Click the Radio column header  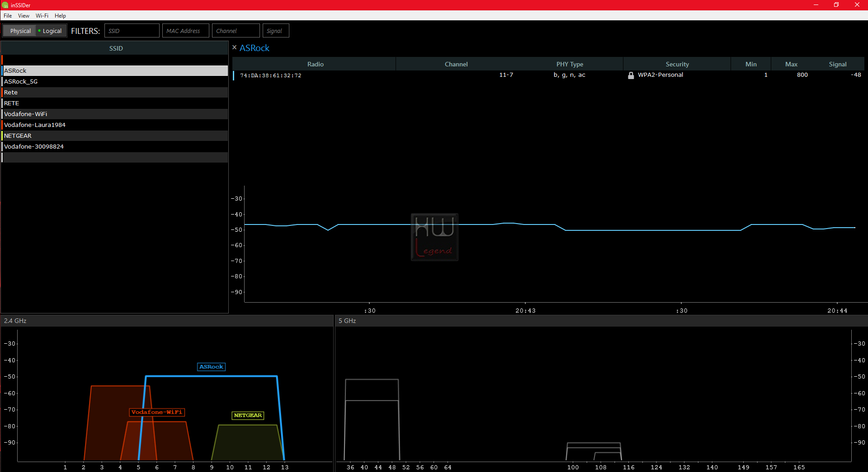coord(315,64)
